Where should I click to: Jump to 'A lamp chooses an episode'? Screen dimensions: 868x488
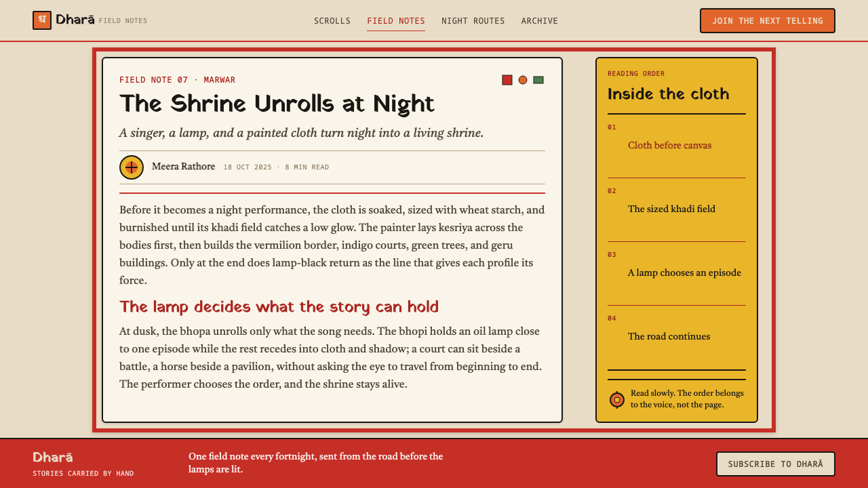(684, 273)
